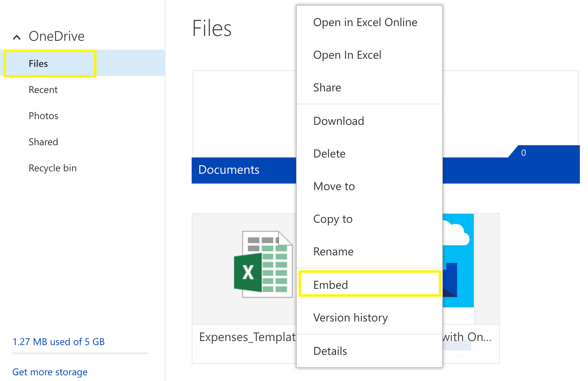Open the Recycle bin

53,168
